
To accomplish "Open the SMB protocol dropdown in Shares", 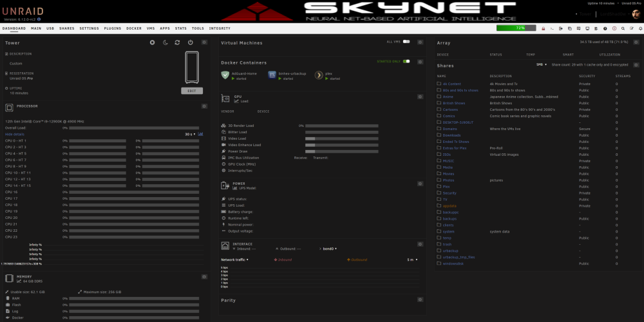I will pos(542,65).
